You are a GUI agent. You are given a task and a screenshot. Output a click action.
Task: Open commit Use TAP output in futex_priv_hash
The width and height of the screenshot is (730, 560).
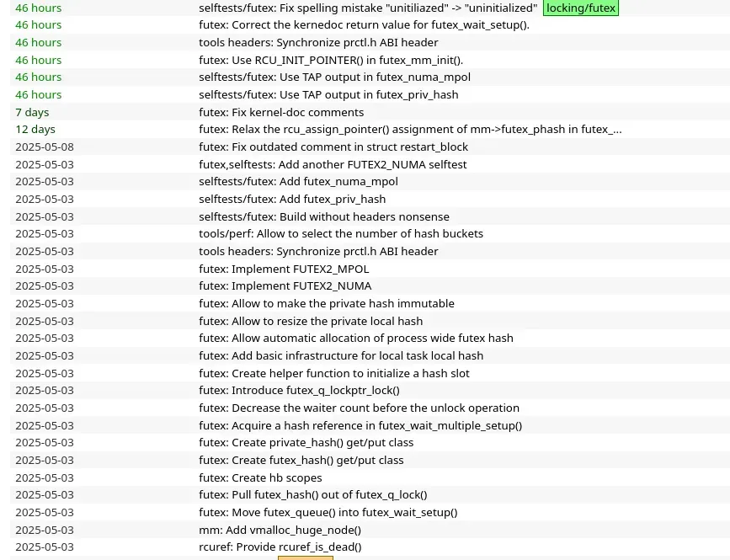(x=328, y=95)
